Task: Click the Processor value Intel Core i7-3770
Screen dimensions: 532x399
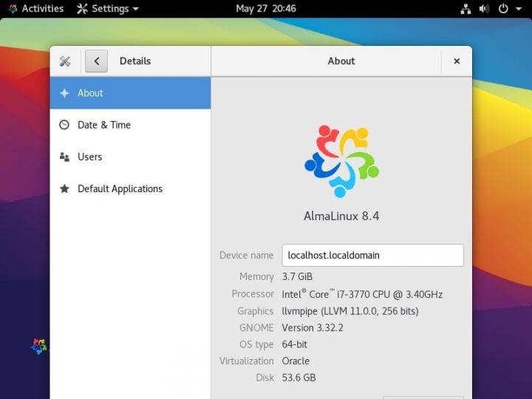Action: [x=362, y=294]
